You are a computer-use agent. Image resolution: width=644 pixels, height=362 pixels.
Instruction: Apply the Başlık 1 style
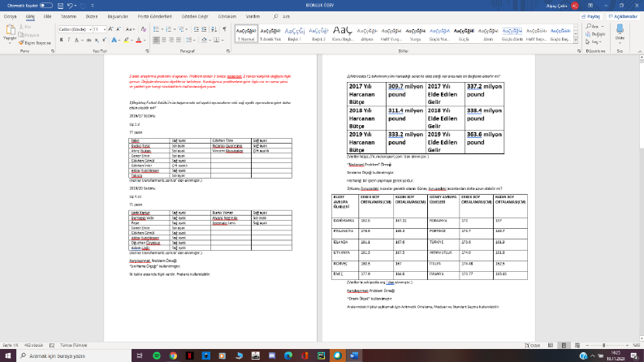pyautogui.click(x=295, y=33)
